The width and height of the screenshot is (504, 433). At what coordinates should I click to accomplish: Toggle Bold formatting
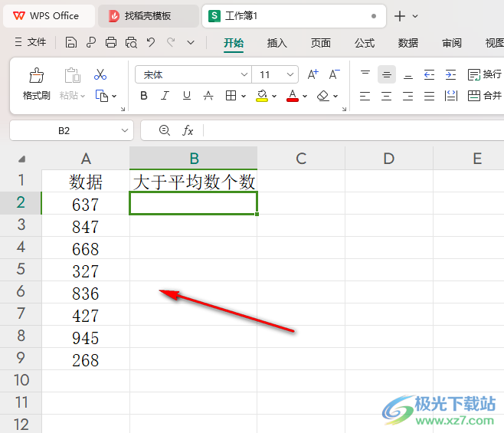144,96
